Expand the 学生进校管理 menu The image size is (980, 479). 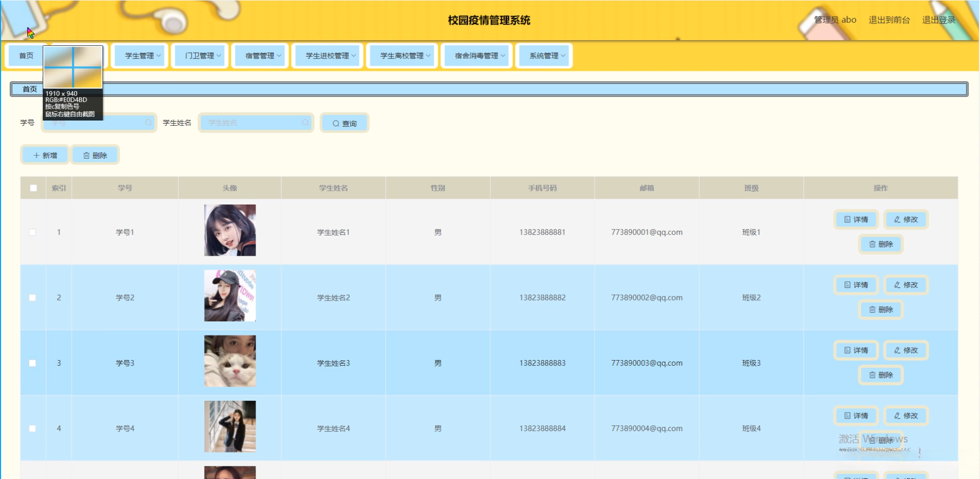pyautogui.click(x=327, y=56)
